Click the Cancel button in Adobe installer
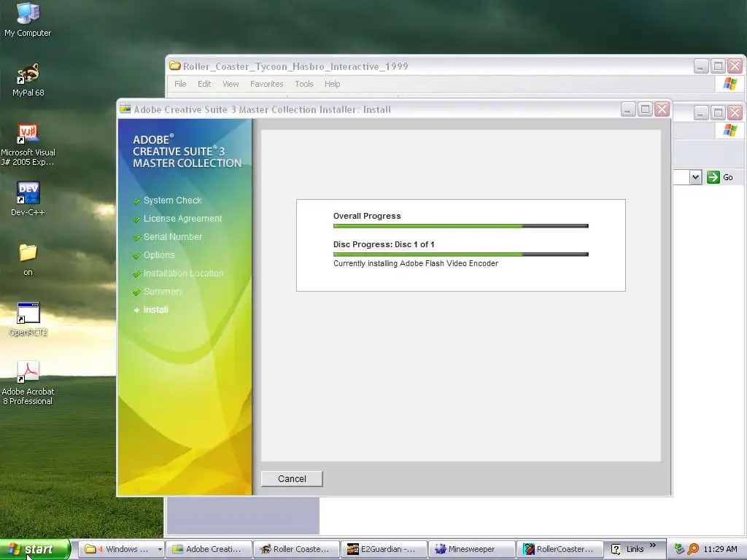The image size is (747, 560). tap(292, 478)
